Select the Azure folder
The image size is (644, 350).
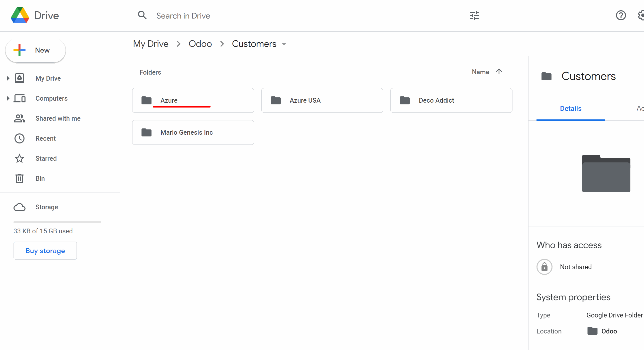pyautogui.click(x=193, y=100)
